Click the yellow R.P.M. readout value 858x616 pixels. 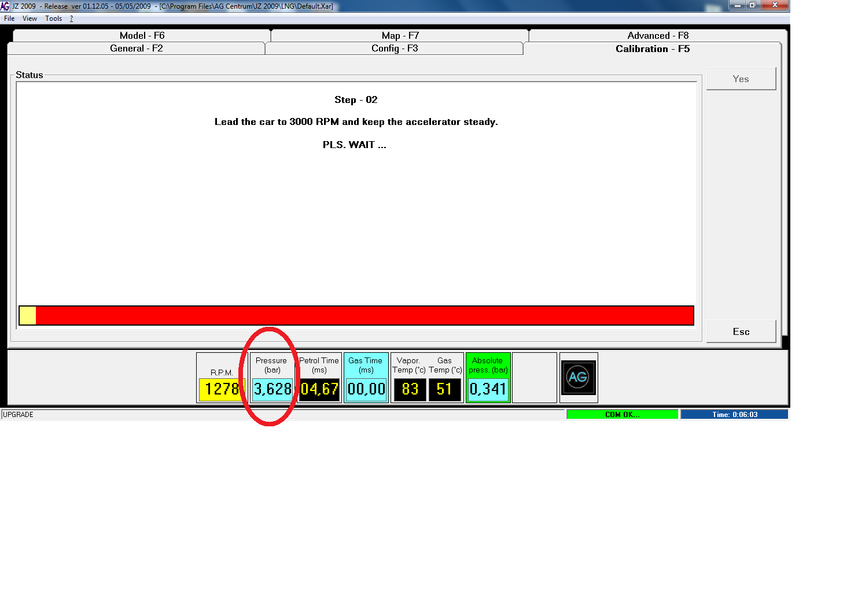coord(222,389)
